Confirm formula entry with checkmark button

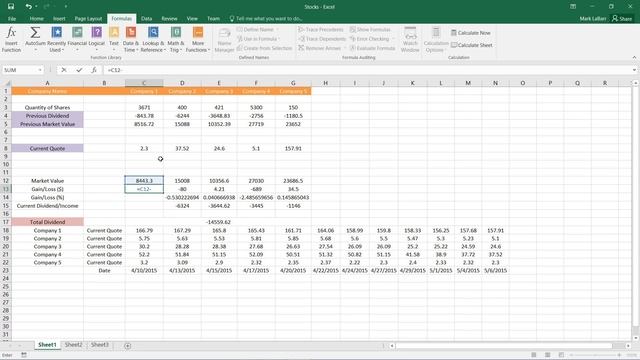(x=79, y=70)
